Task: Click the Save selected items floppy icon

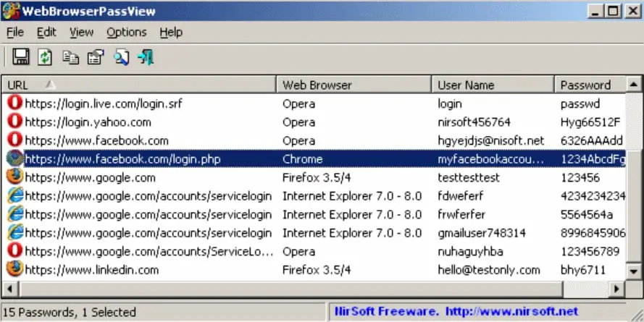Action: point(20,56)
